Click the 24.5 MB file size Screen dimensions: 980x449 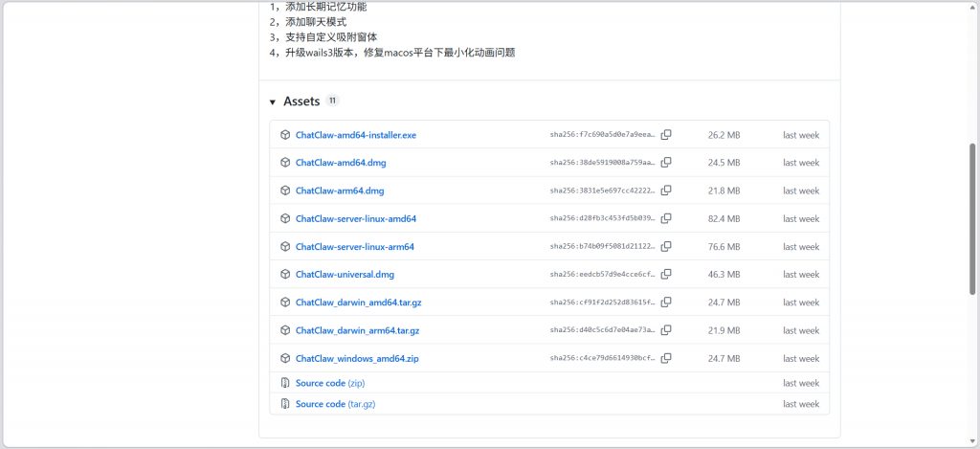point(724,163)
